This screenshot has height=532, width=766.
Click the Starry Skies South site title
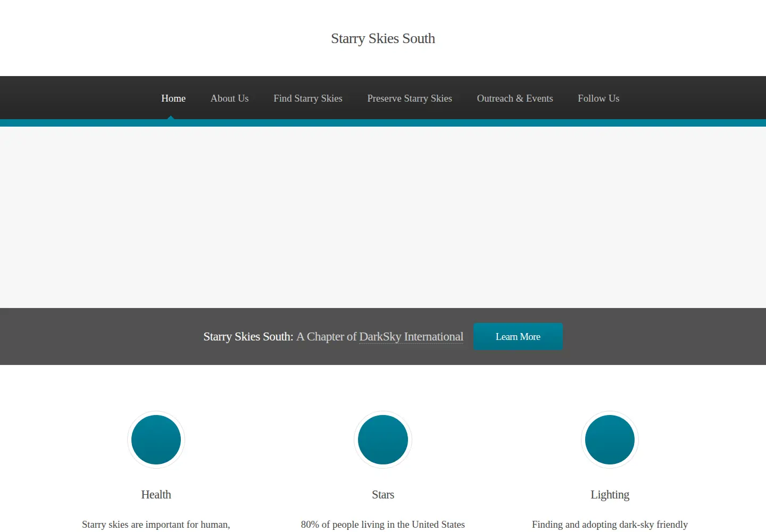pyautogui.click(x=383, y=38)
